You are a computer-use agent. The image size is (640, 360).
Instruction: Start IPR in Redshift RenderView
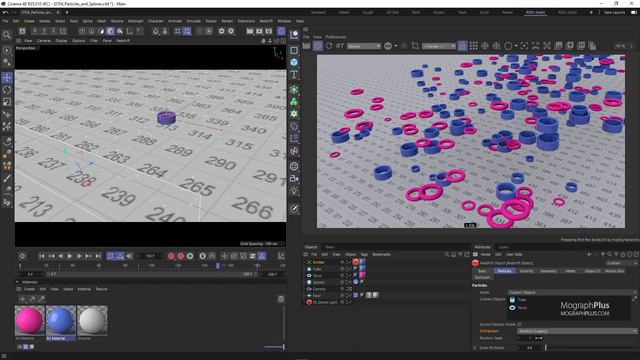coord(318,46)
